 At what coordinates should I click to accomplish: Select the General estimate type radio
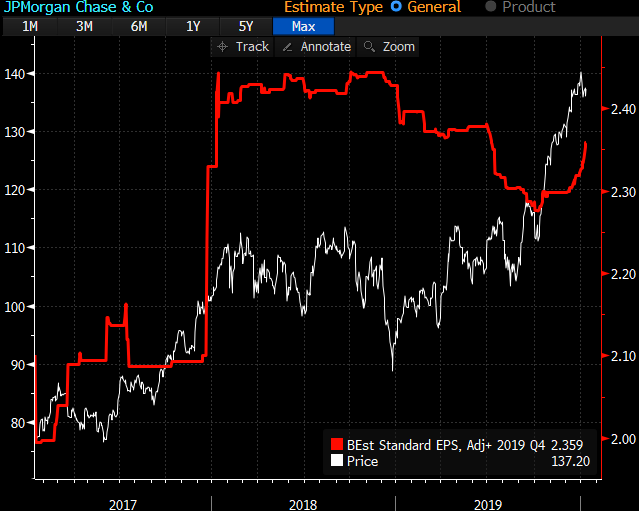pyautogui.click(x=396, y=7)
